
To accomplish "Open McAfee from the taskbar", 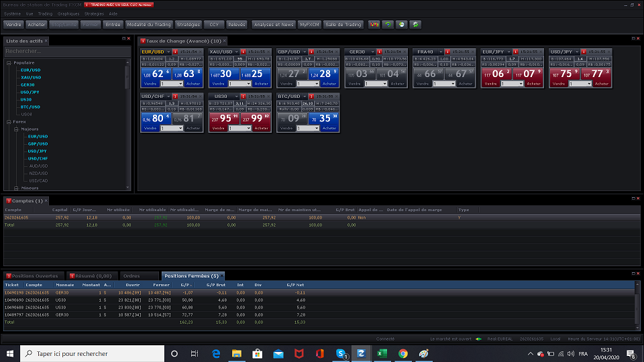I will tap(299, 353).
